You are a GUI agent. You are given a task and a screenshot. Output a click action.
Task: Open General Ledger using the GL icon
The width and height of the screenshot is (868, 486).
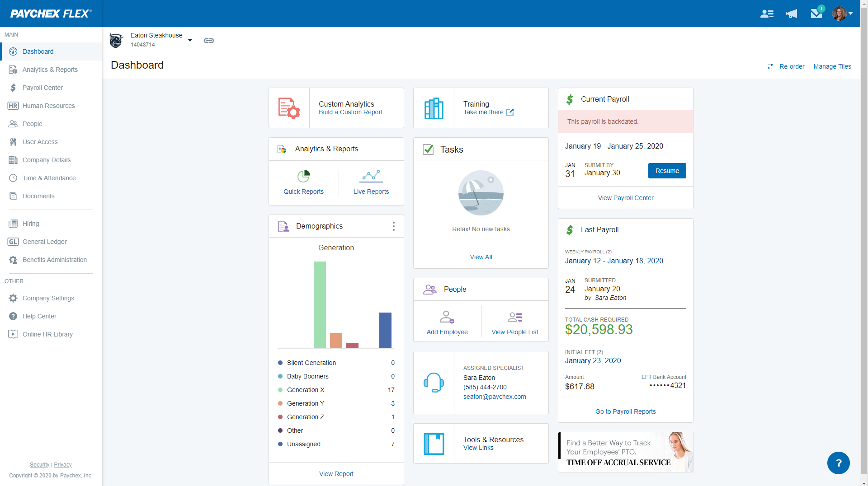point(13,242)
